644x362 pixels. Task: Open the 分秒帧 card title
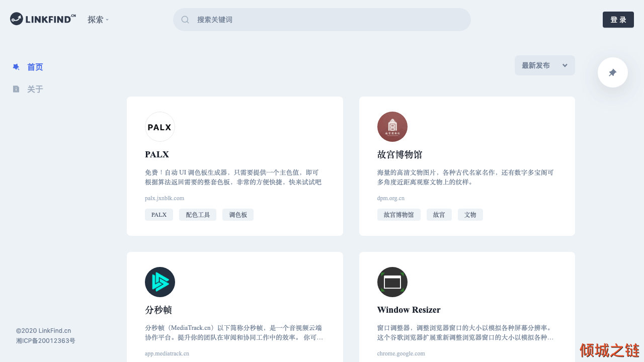click(158, 310)
